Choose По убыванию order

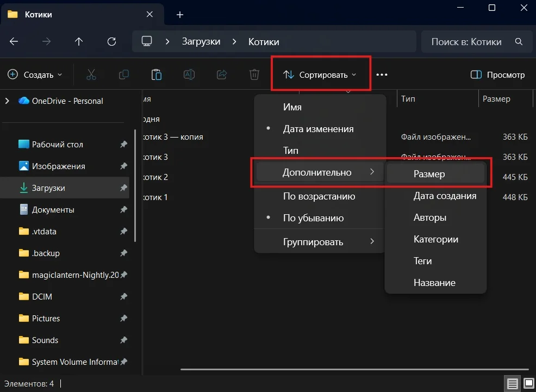(x=320, y=217)
